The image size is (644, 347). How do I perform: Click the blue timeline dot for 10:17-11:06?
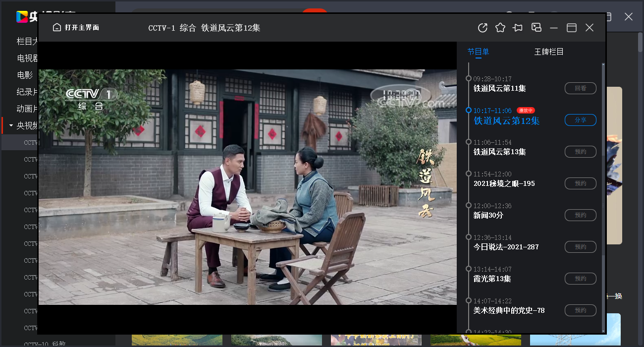(469, 110)
